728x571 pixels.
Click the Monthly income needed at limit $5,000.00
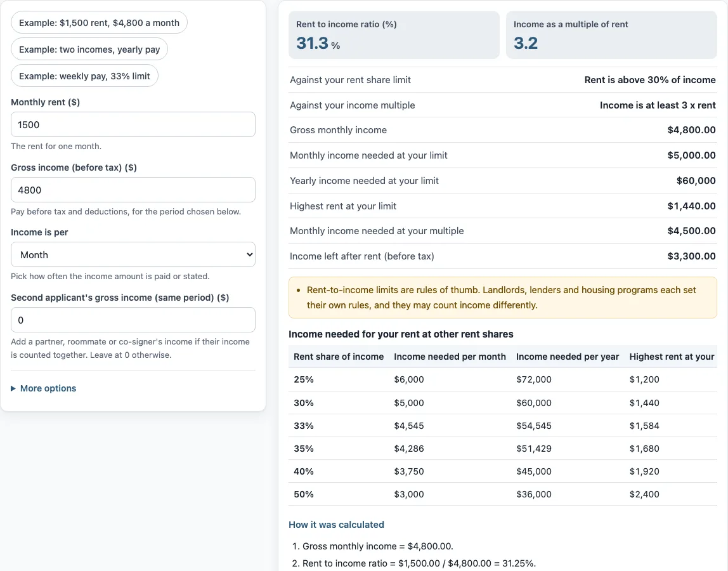click(691, 155)
